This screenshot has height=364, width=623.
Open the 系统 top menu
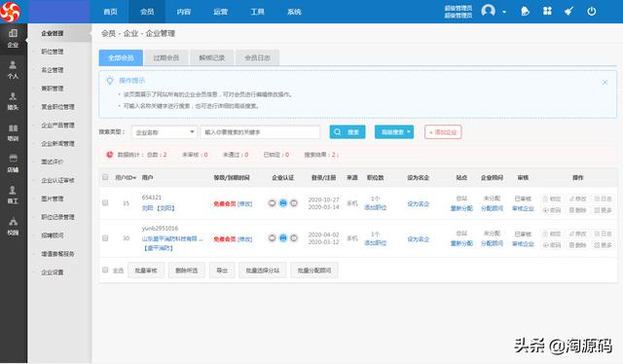coord(294,12)
